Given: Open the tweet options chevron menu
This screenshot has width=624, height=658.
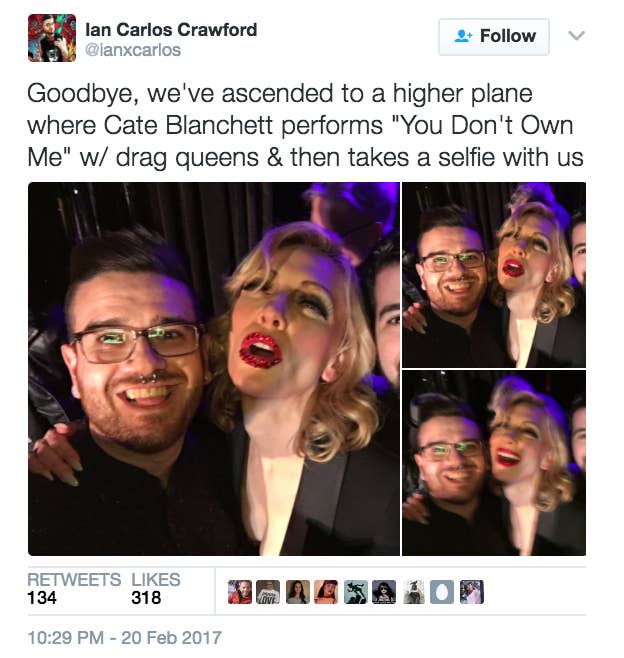Looking at the screenshot, I should pyautogui.click(x=577, y=36).
